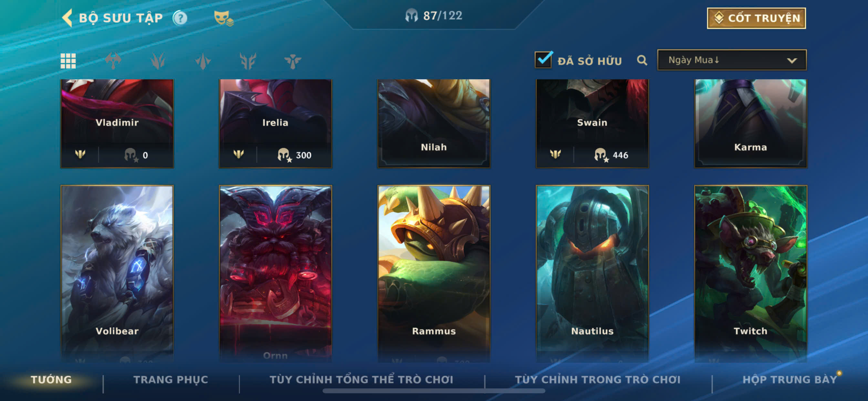This screenshot has width=868, height=401.
Task: Filter by the third role icon
Action: pyautogui.click(x=203, y=61)
